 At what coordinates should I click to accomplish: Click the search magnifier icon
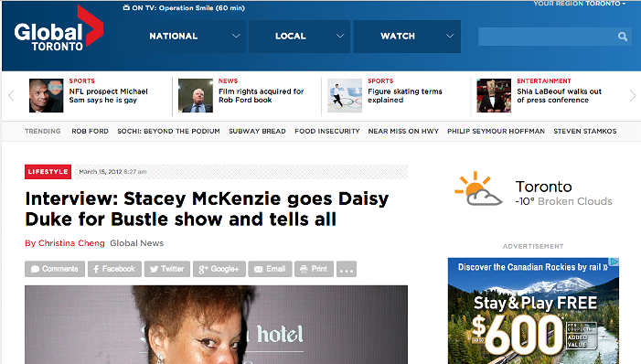coord(622,37)
